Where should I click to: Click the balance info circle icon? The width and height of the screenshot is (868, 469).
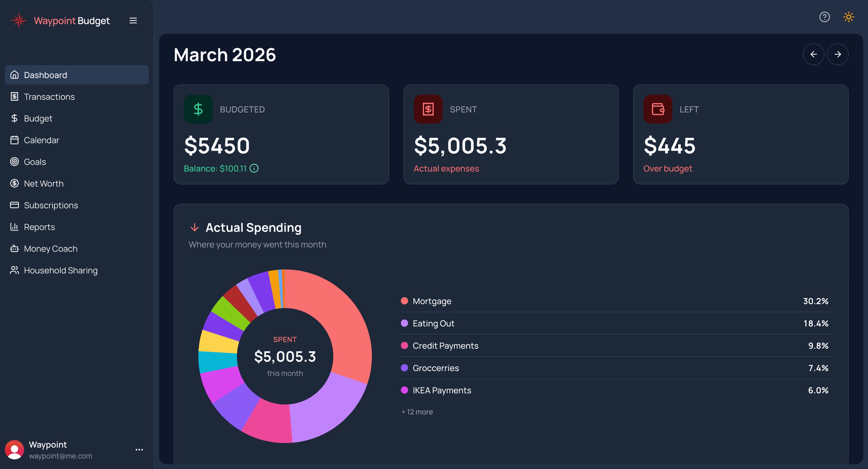coord(254,168)
